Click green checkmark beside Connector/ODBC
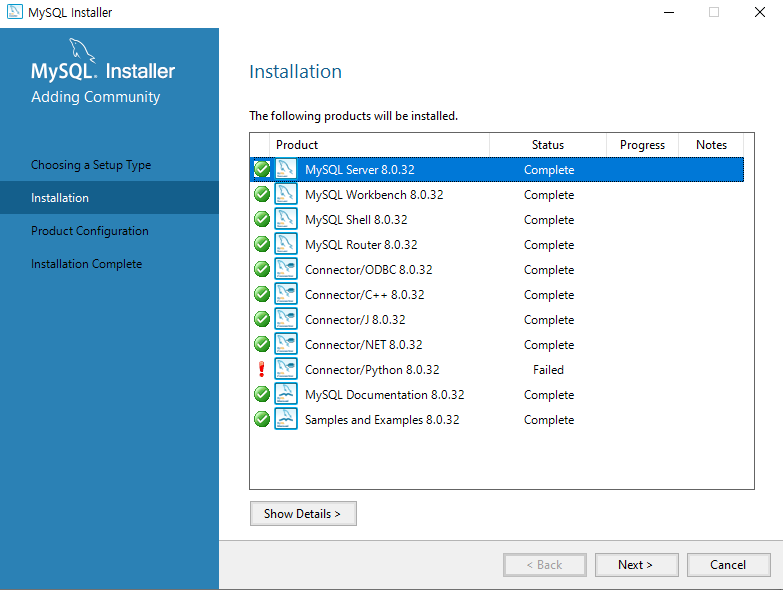Image resolution: width=783 pixels, height=590 pixels. [262, 269]
